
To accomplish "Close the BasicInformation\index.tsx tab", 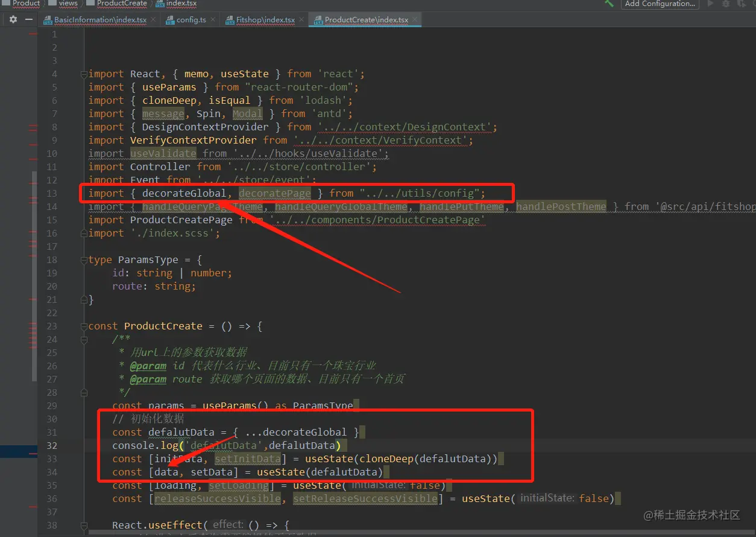I will (x=153, y=20).
